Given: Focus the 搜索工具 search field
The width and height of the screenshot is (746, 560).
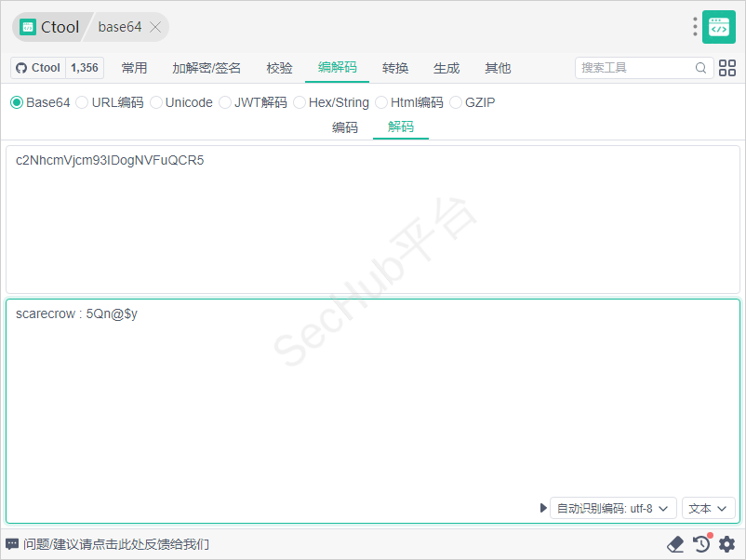Looking at the screenshot, I should pyautogui.click(x=645, y=68).
